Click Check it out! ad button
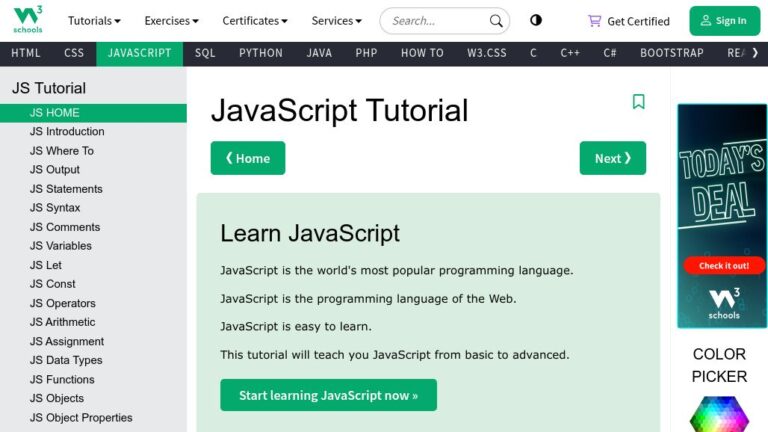Screen dimensions: 768x432 click(x=724, y=265)
